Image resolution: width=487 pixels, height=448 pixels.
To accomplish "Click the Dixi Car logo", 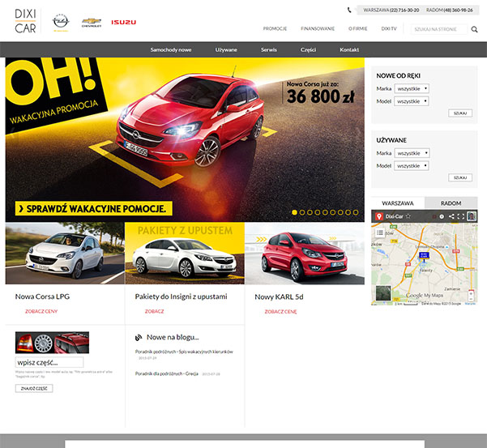I will click(x=25, y=21).
